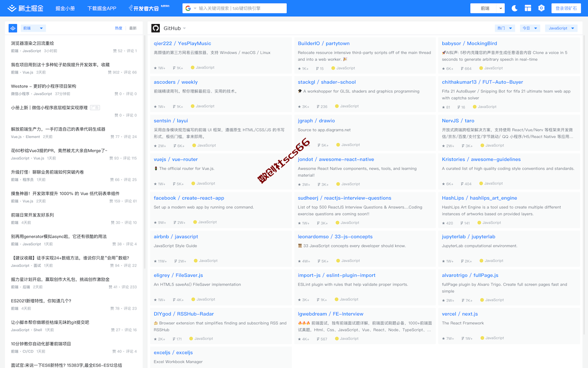Open article ES2021新增特性,你知道几个?
Screen dimensions: 588x368
[41, 301]
